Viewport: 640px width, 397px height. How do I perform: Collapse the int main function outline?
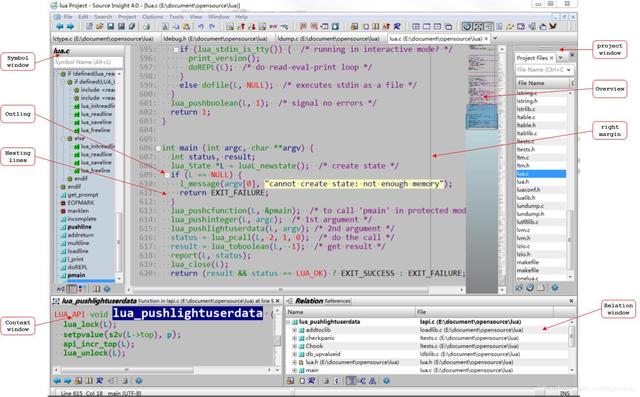(158, 148)
